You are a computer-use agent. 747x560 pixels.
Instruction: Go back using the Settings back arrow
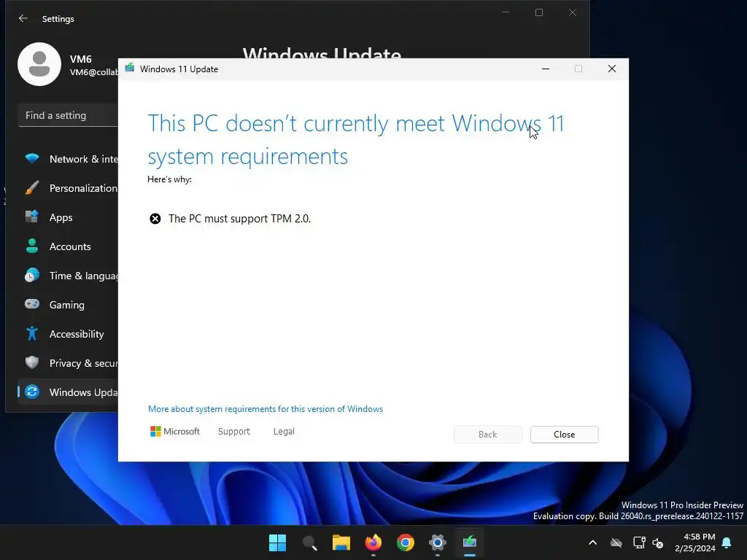point(23,18)
